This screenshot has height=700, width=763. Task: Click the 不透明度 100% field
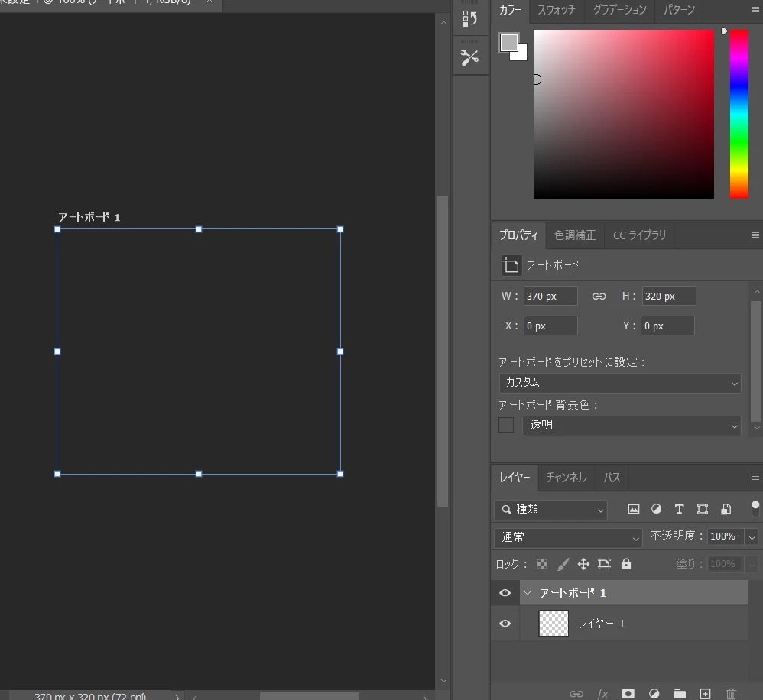[x=725, y=536]
